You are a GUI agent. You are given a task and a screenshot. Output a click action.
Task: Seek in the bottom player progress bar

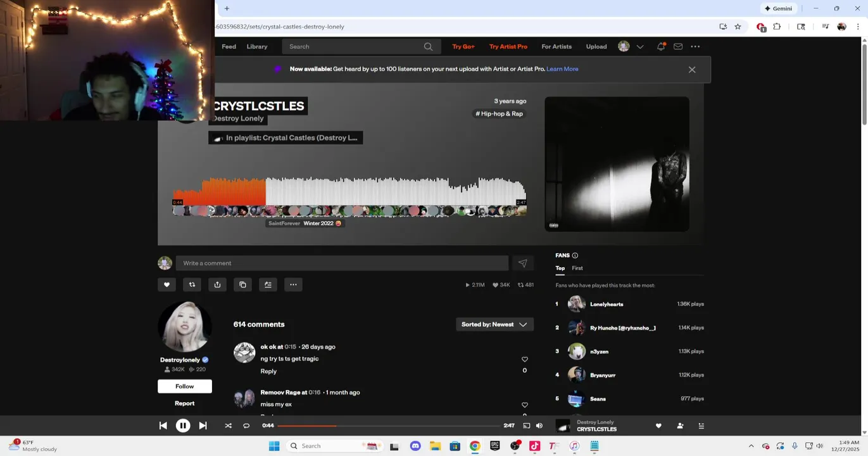(x=388, y=426)
